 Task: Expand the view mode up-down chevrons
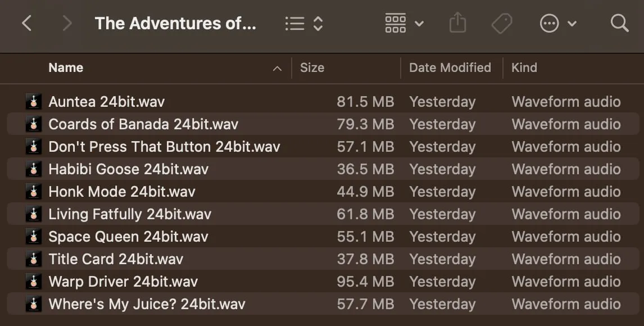318,24
